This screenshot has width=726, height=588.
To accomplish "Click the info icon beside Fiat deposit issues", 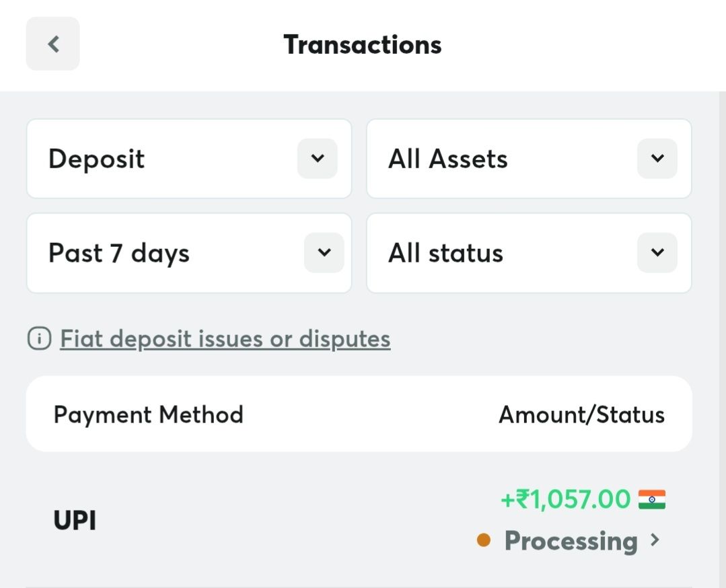I will tap(39, 338).
